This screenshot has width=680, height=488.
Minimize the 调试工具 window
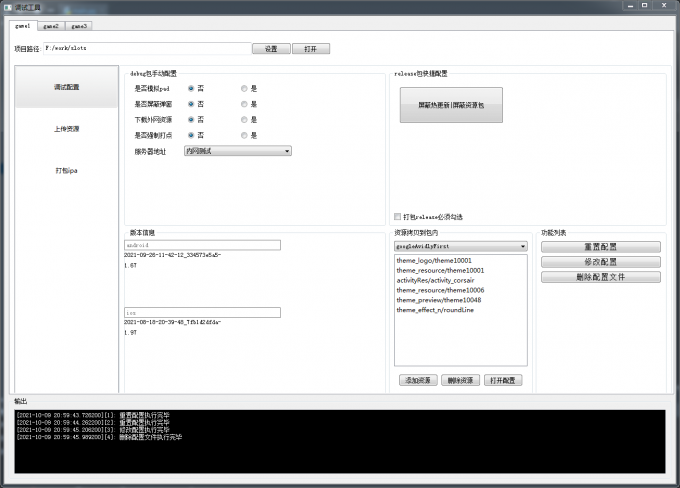(630, 6)
